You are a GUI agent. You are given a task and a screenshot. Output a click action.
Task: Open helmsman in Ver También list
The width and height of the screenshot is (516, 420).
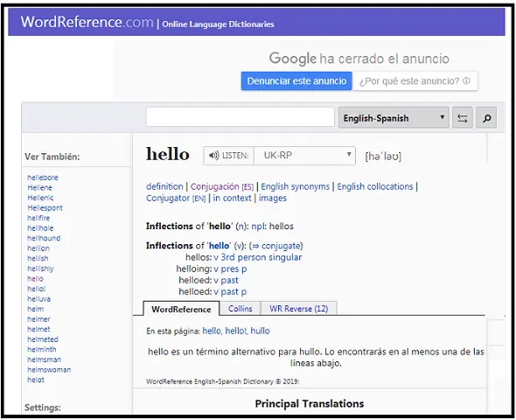pos(44,360)
